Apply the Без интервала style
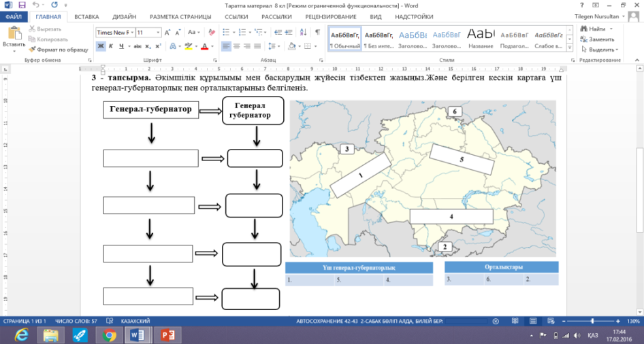Image resolution: width=644 pixels, height=344 pixels. 379,40
